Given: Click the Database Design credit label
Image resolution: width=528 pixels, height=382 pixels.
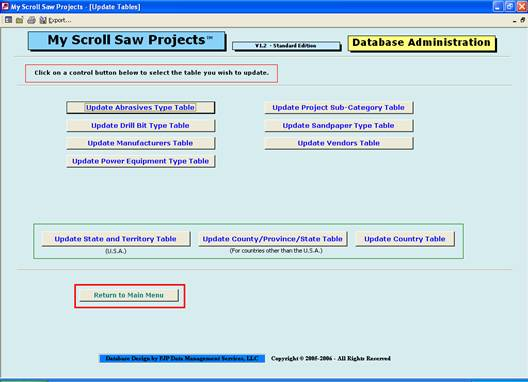Looking at the screenshot, I should click(x=182, y=358).
